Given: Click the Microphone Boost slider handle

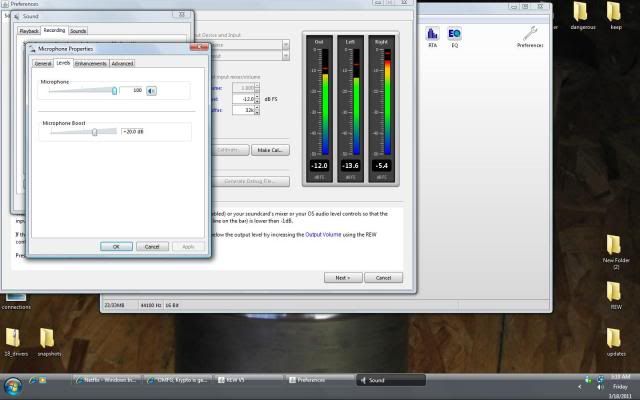Looking at the screenshot, I should pos(95,132).
